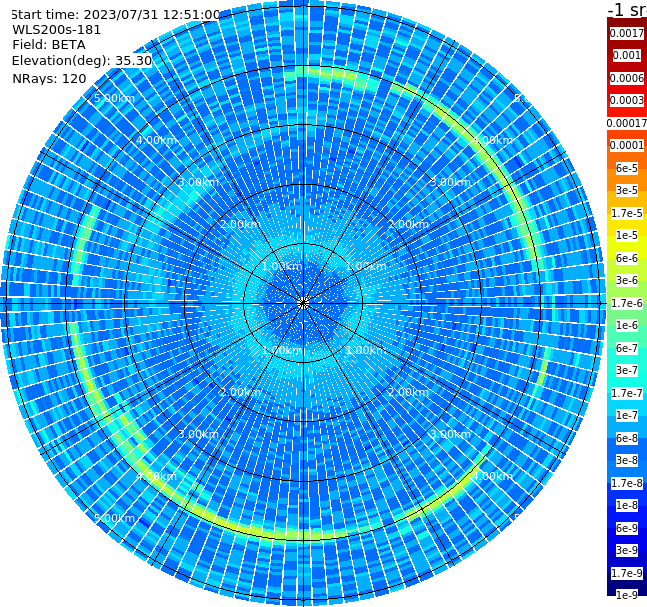Click the '3e-9' colorbar label
This screenshot has width=647, height=607.
[x=627, y=550]
